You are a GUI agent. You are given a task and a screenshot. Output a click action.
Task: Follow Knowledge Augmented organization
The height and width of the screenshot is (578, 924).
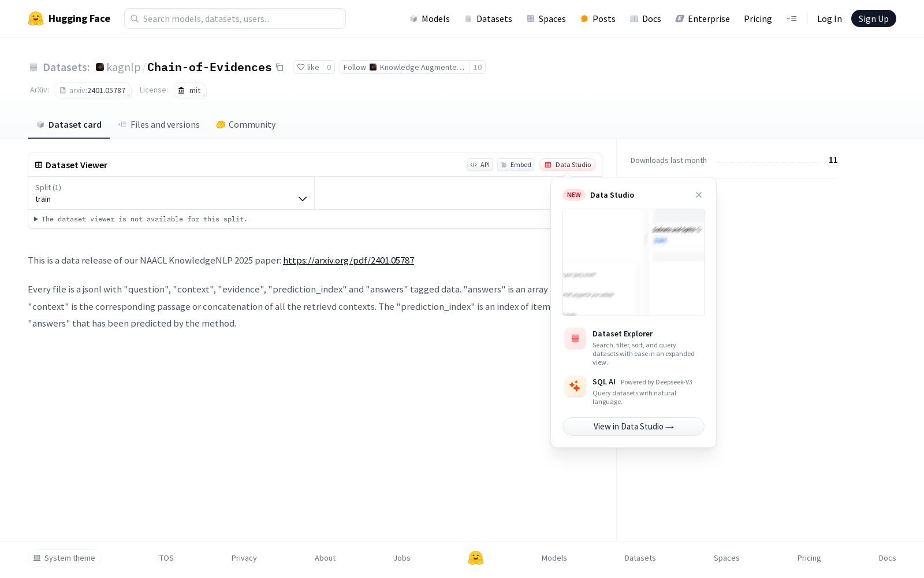coord(405,67)
